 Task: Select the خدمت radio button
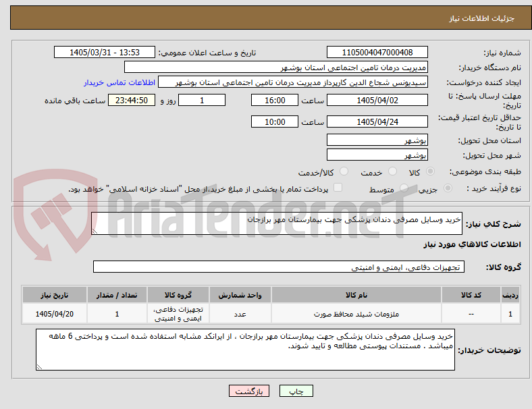(x=392, y=171)
